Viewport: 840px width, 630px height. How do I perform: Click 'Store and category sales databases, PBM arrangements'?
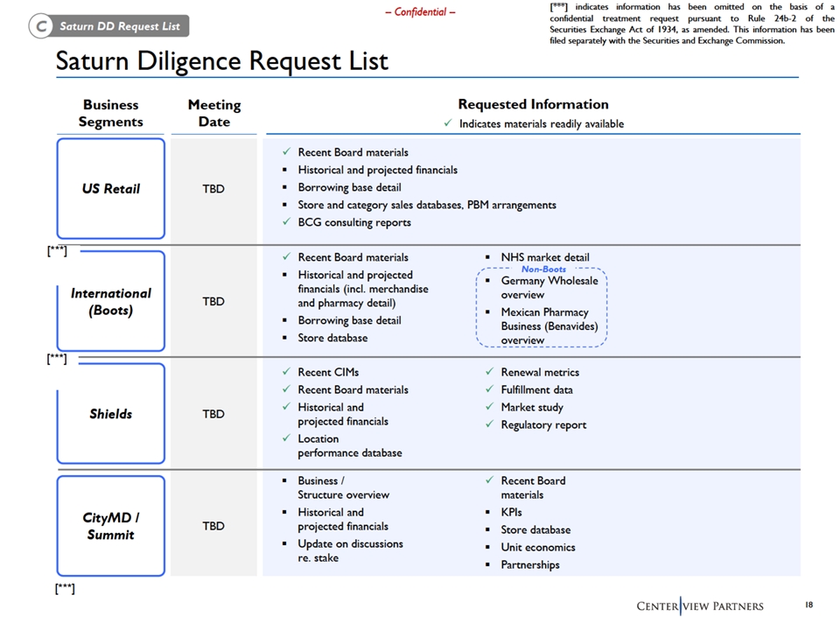point(427,205)
